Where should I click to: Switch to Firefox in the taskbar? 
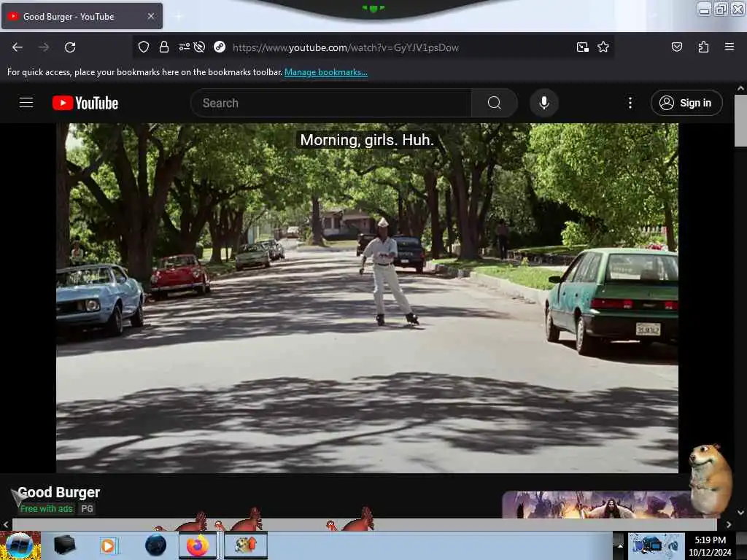[198, 545]
